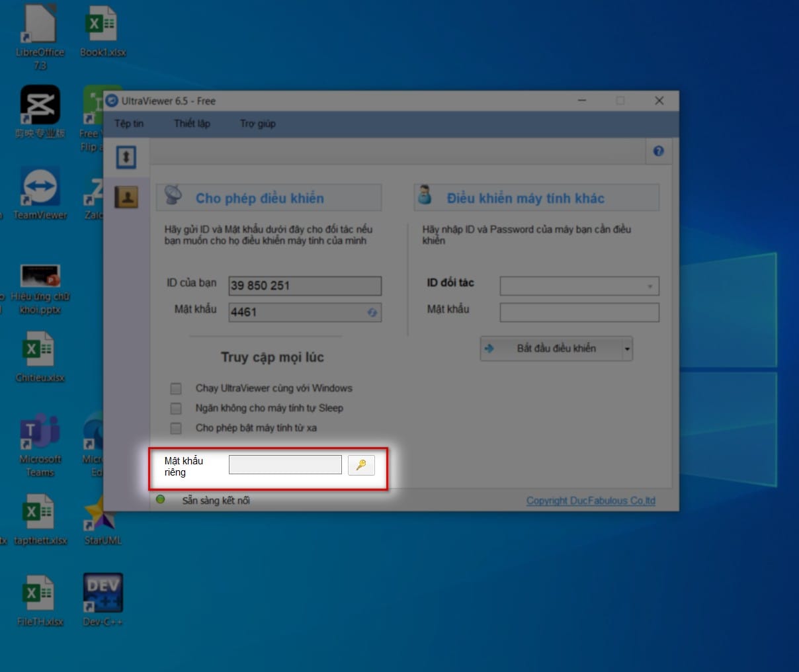Click the Mật khẩu riêng input field

pyautogui.click(x=285, y=465)
